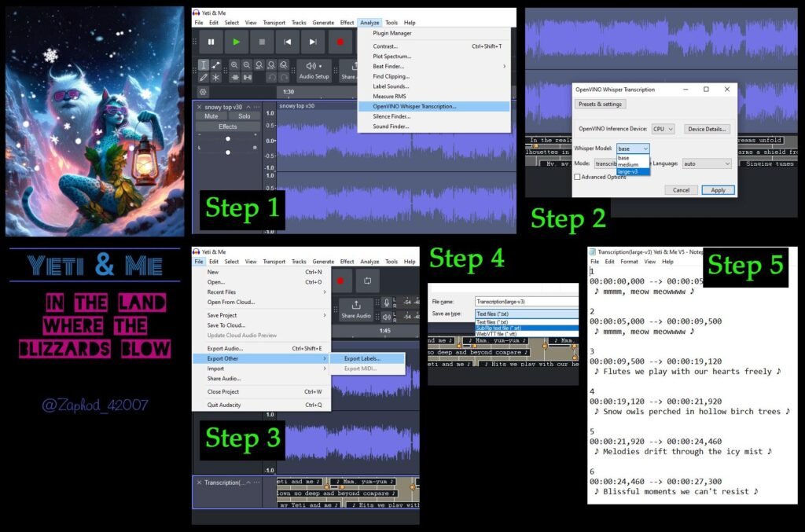Close the snowy top v30 track
Viewport: 805px width, 532px height.
(199, 107)
